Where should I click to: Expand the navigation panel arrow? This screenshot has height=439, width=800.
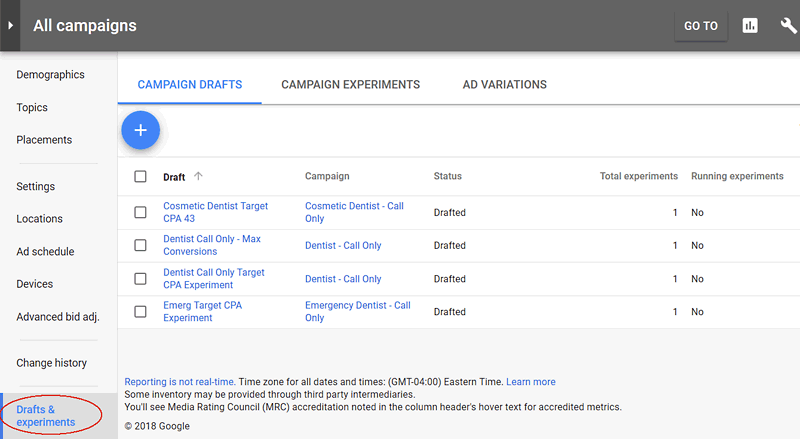click(x=10, y=26)
